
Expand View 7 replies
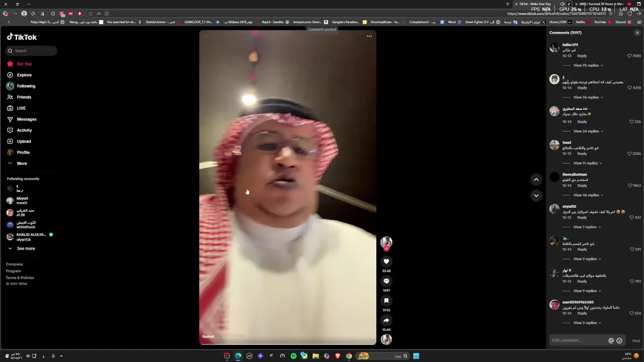pyautogui.click(x=587, y=227)
